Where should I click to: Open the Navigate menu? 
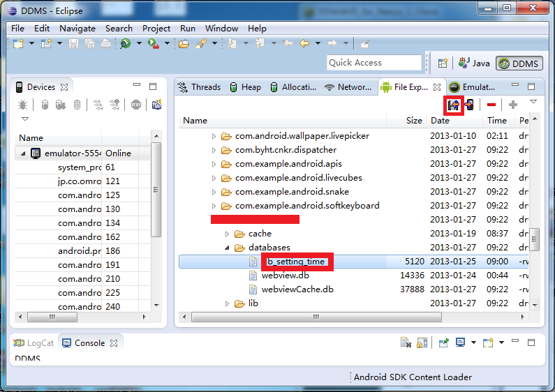click(77, 29)
